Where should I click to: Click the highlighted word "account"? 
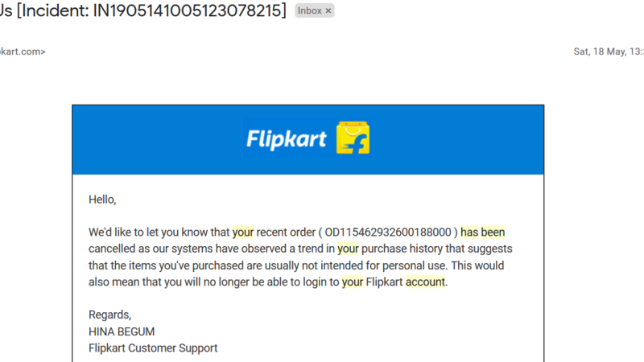coord(425,282)
